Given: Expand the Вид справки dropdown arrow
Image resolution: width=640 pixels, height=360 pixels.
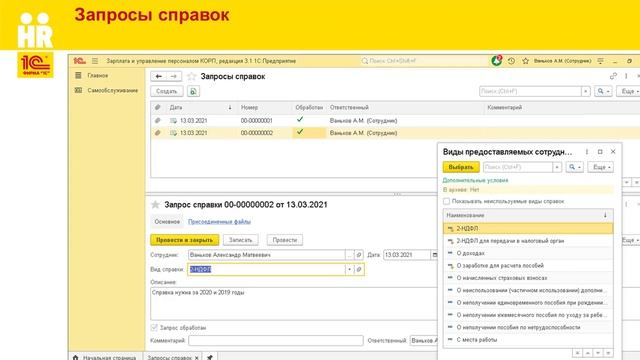Looking at the screenshot, I should pyautogui.click(x=349, y=269).
